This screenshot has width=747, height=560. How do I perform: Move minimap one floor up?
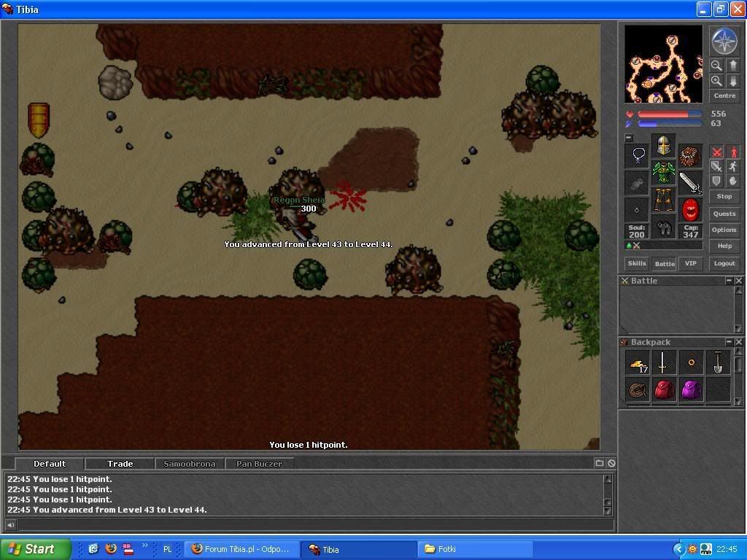click(x=732, y=65)
